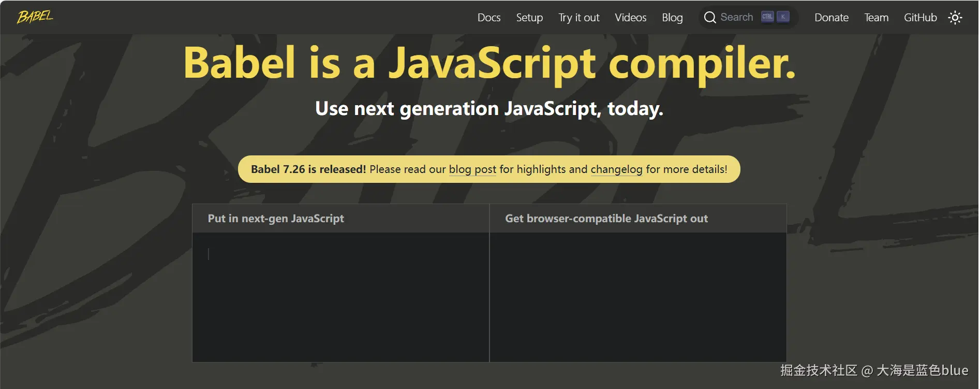The width and height of the screenshot is (980, 389).
Task: Go to Try it out
Action: coord(579,18)
